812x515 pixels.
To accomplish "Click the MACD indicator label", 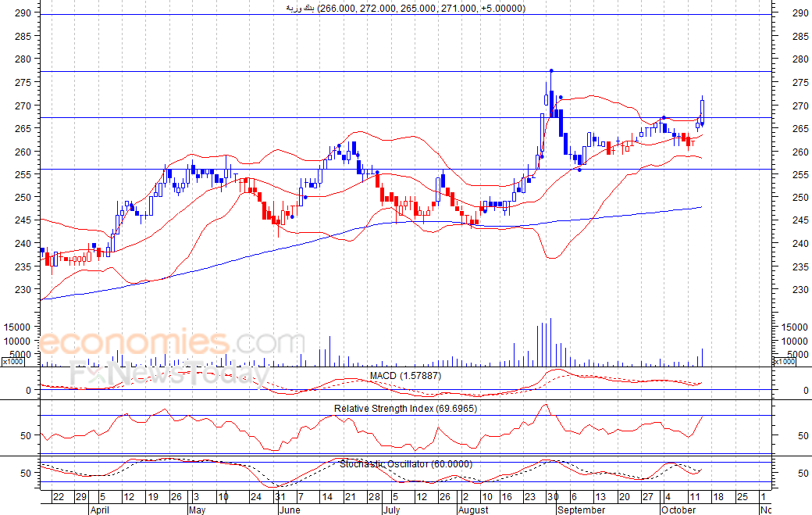I will (405, 376).
